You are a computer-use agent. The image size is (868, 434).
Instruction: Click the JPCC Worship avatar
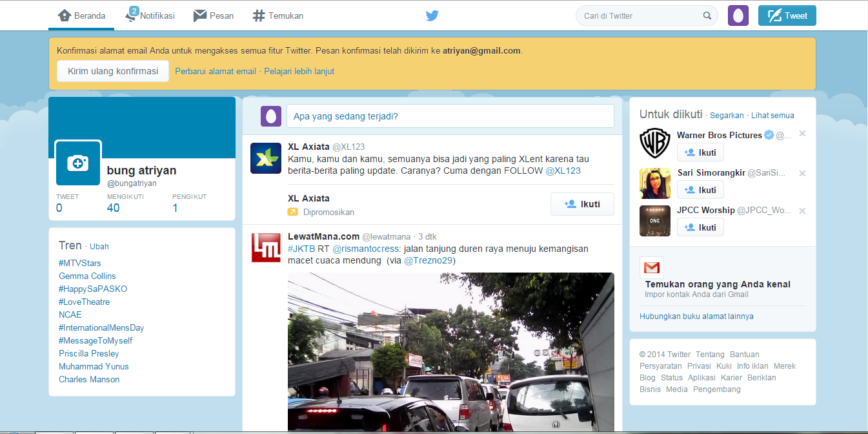click(655, 221)
